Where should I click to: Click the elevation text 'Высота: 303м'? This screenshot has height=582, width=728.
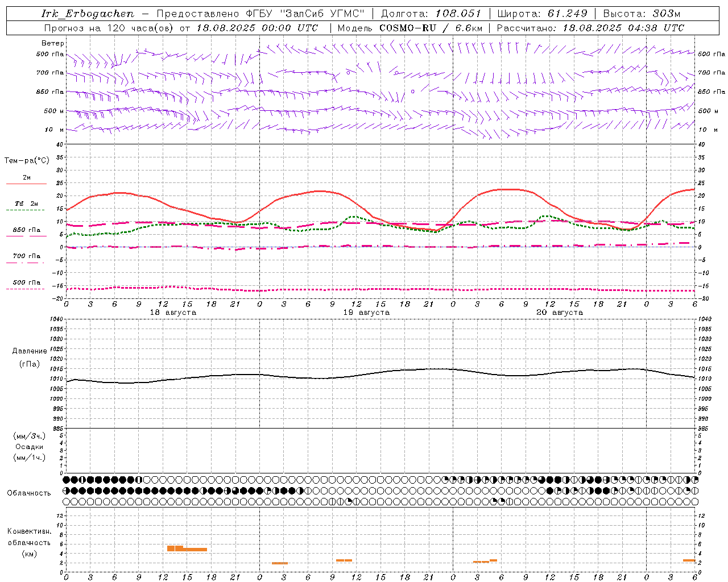point(642,14)
